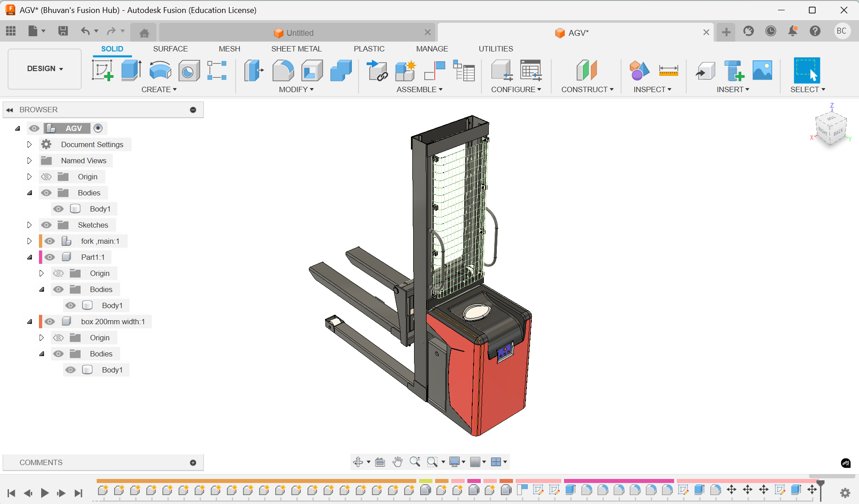This screenshot has width=859, height=504.
Task: Jump to timeline beginning
Action: pos(12,493)
